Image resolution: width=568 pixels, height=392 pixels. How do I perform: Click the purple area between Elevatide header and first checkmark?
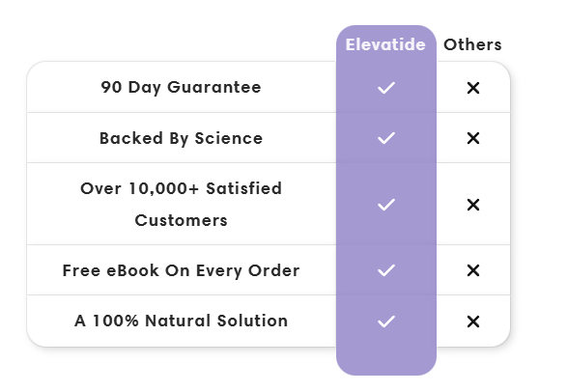[386, 67]
